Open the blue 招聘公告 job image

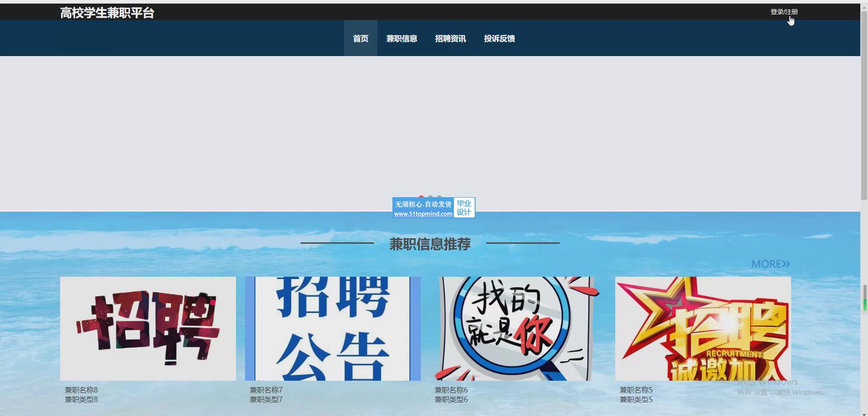333,328
